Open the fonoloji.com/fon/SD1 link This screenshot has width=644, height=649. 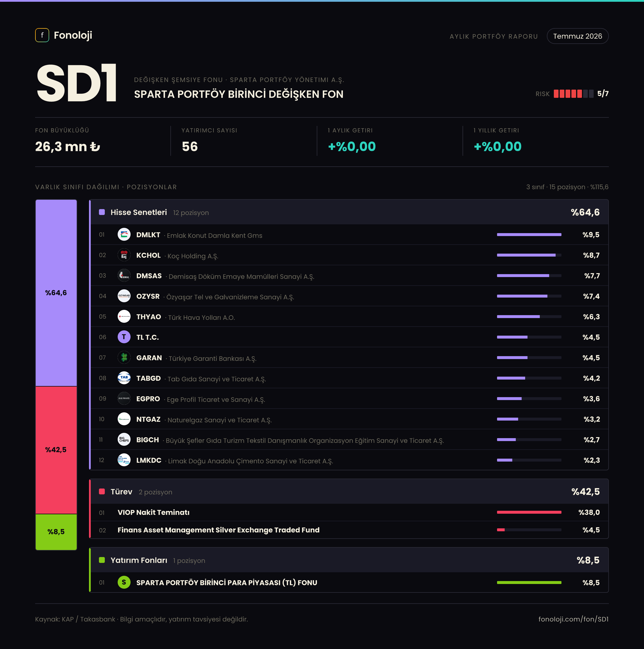coord(573,619)
